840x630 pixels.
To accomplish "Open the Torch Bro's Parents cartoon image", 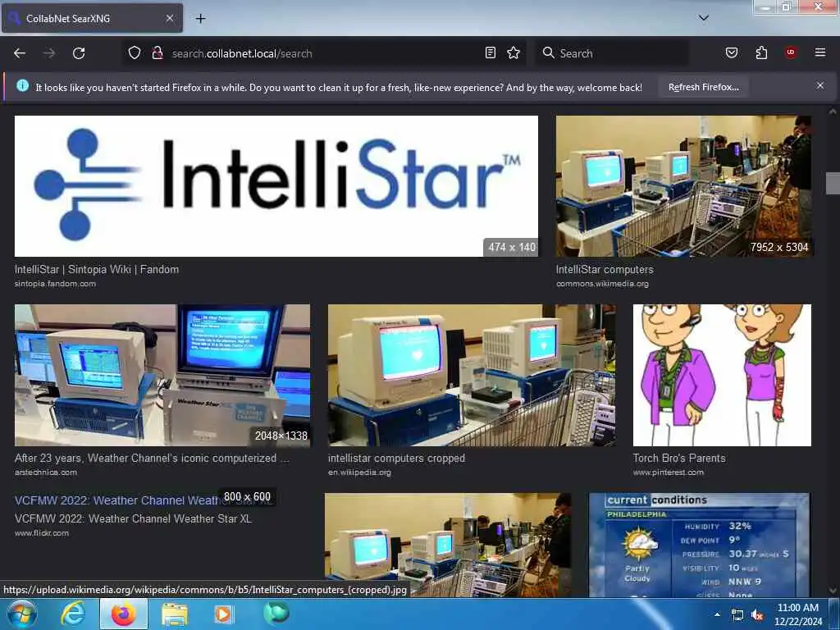I will point(722,375).
